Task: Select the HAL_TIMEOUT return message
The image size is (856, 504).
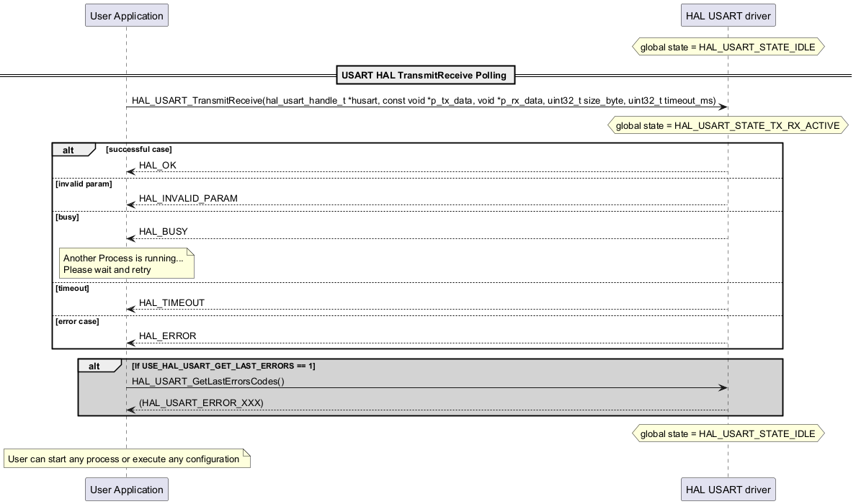Action: click(171, 303)
